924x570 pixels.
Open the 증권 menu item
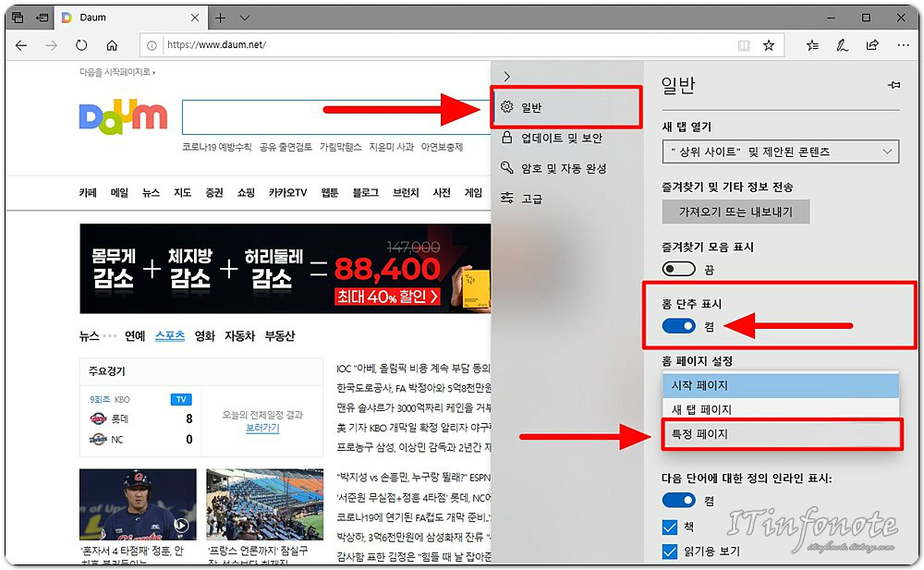click(214, 193)
